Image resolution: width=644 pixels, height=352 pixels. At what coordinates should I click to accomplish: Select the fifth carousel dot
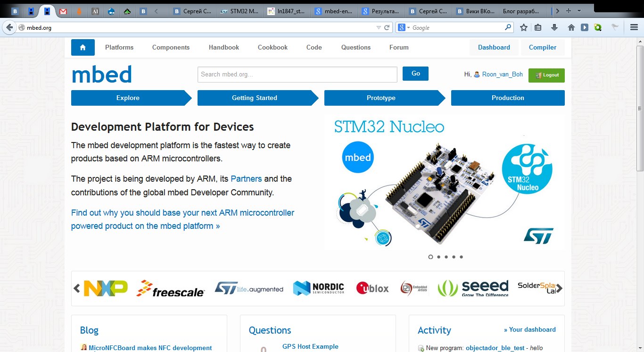coord(461,257)
